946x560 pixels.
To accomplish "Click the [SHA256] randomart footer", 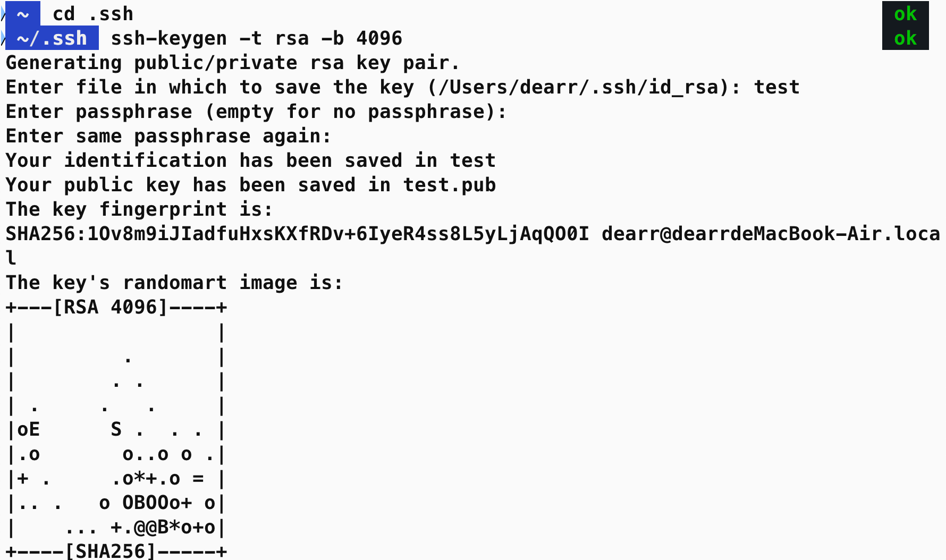I will click(111, 550).
